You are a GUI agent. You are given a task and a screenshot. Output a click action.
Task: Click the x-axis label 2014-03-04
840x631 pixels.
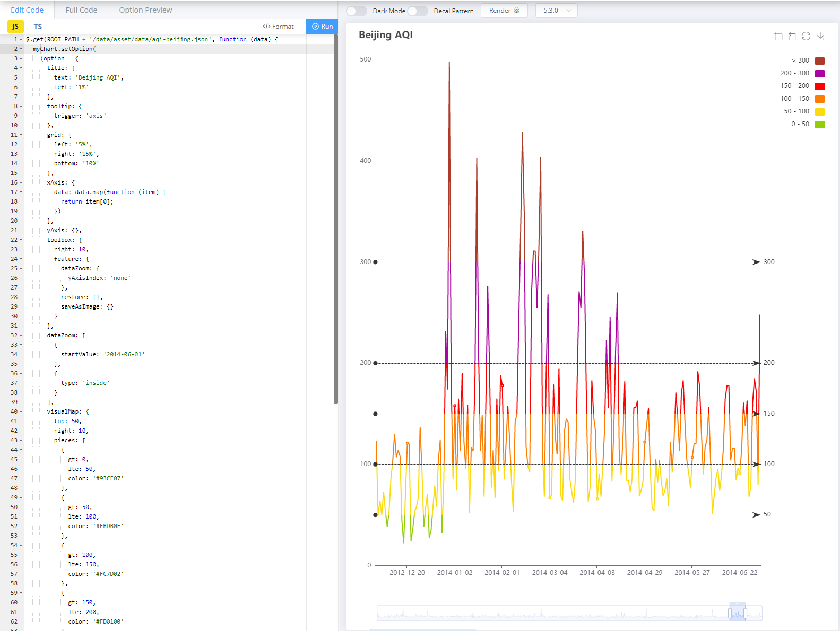[550, 573]
